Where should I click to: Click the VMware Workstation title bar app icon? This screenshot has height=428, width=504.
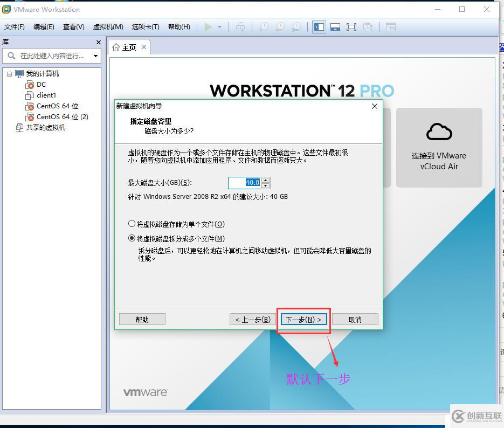pyautogui.click(x=6, y=9)
